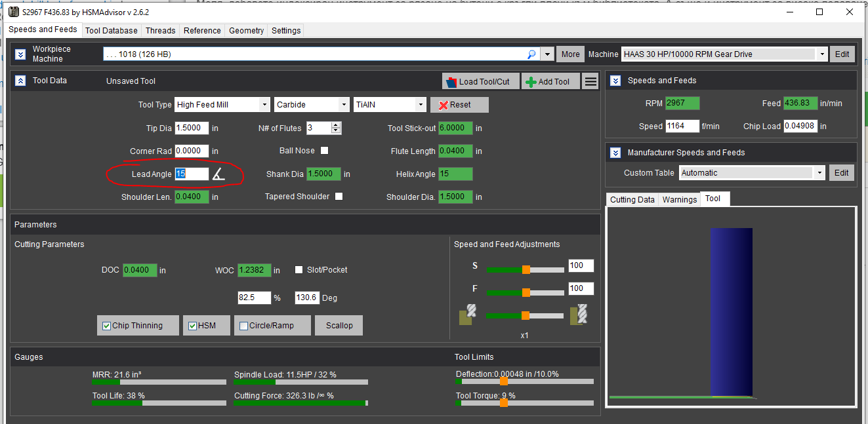868x424 pixels.
Task: Switch to the Tool Database tab
Action: pos(112,31)
